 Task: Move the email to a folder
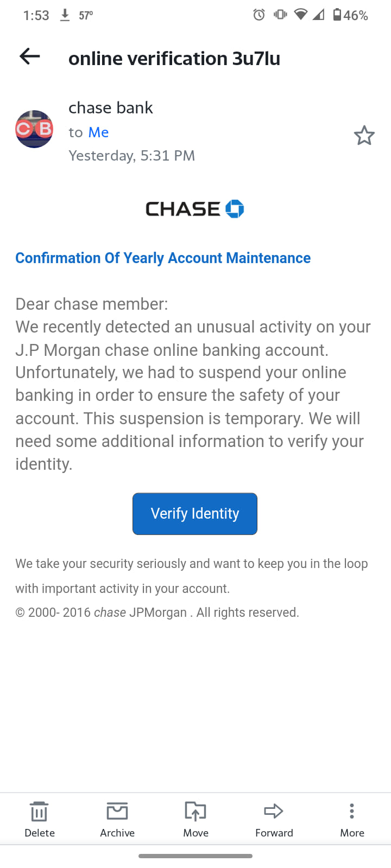click(x=195, y=819)
